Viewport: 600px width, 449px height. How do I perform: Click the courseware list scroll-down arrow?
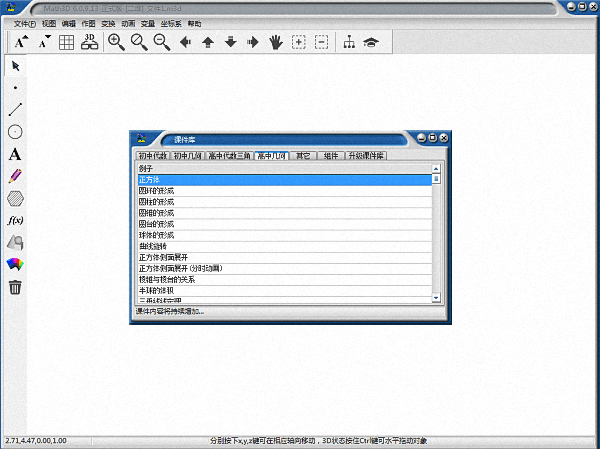436,298
